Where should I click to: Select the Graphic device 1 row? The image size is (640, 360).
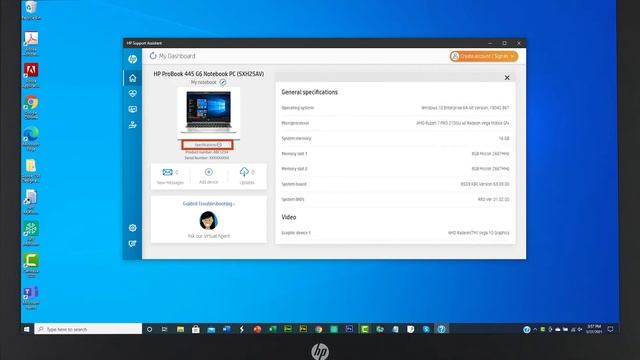pos(395,233)
